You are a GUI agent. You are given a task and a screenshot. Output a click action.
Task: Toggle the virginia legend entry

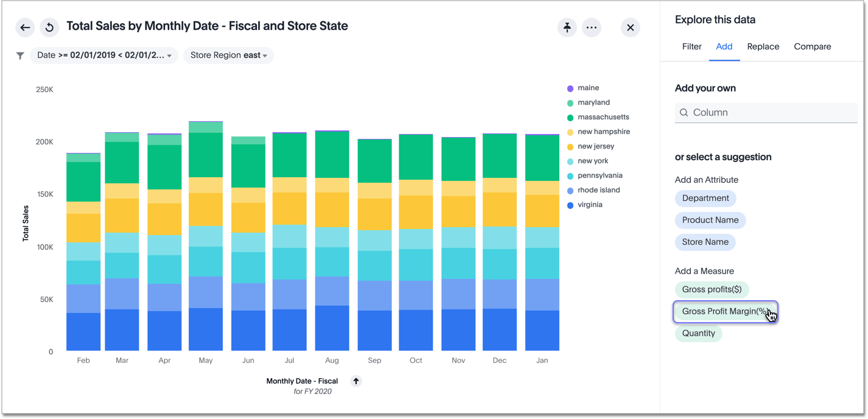589,205
